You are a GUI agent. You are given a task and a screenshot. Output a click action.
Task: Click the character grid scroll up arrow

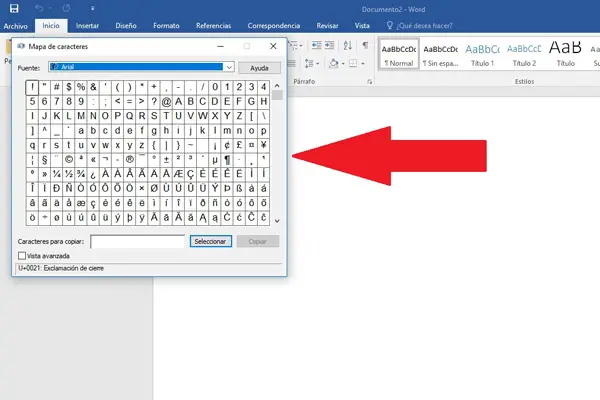(x=277, y=85)
